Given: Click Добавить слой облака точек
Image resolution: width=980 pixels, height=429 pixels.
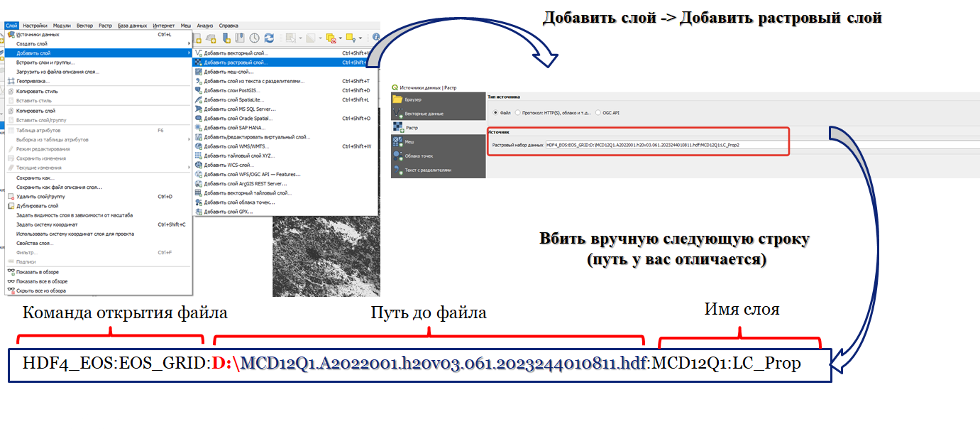Looking at the screenshot, I should coord(286,202).
